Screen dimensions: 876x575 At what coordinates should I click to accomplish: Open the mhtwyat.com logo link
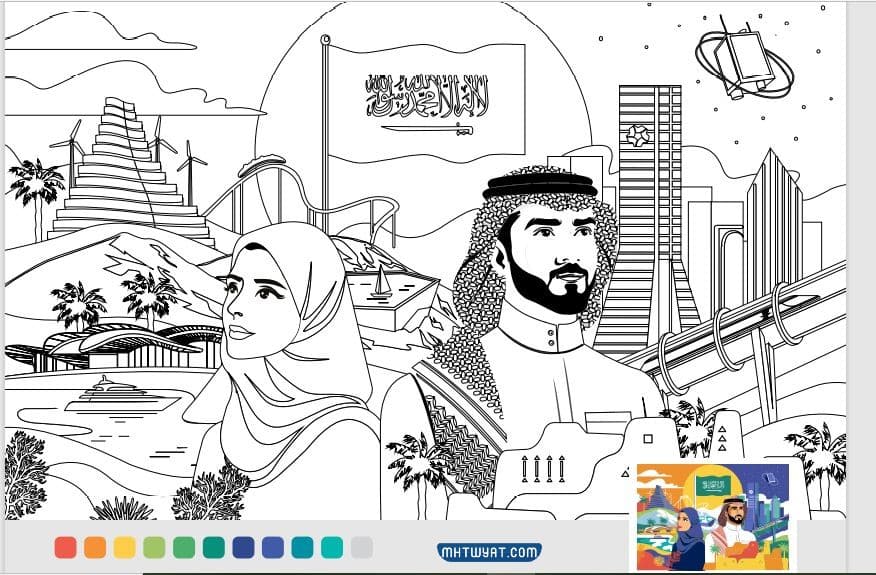[489, 553]
